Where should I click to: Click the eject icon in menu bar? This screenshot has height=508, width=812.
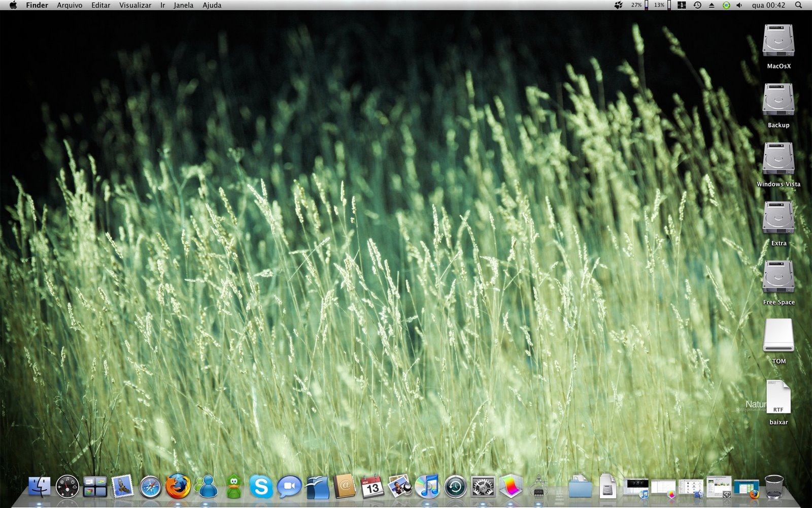pyautogui.click(x=712, y=5)
